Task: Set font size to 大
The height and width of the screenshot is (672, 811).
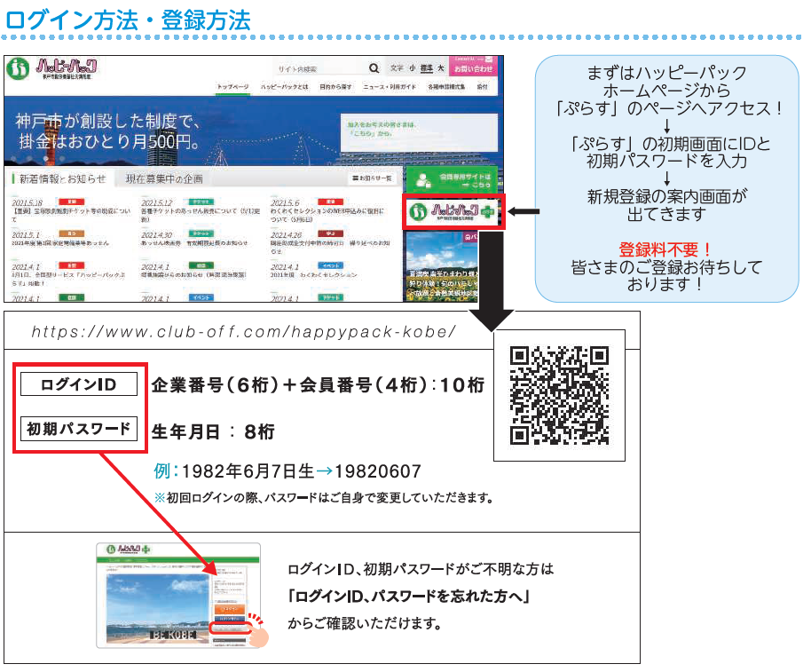Action: [440, 68]
